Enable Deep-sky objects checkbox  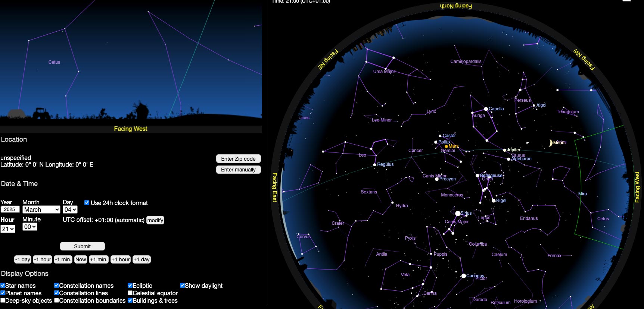click(x=3, y=300)
